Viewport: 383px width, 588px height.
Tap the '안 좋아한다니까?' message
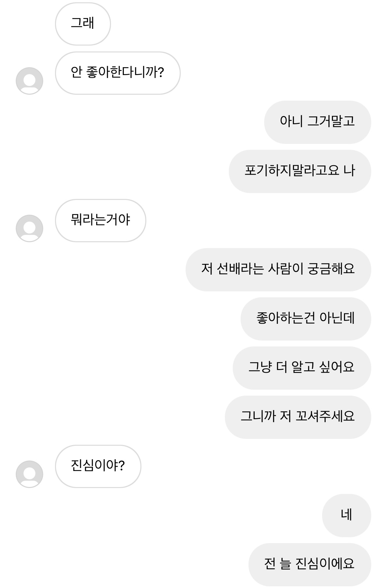(118, 73)
